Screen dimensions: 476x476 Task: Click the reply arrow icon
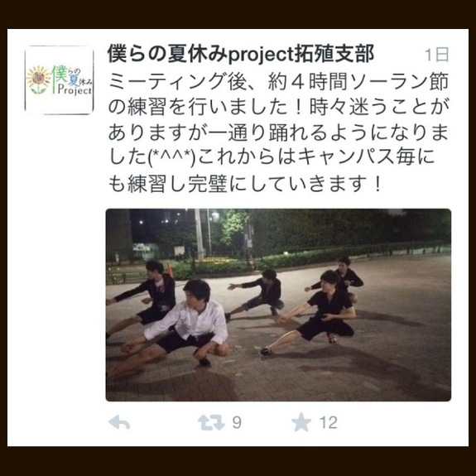(119, 422)
